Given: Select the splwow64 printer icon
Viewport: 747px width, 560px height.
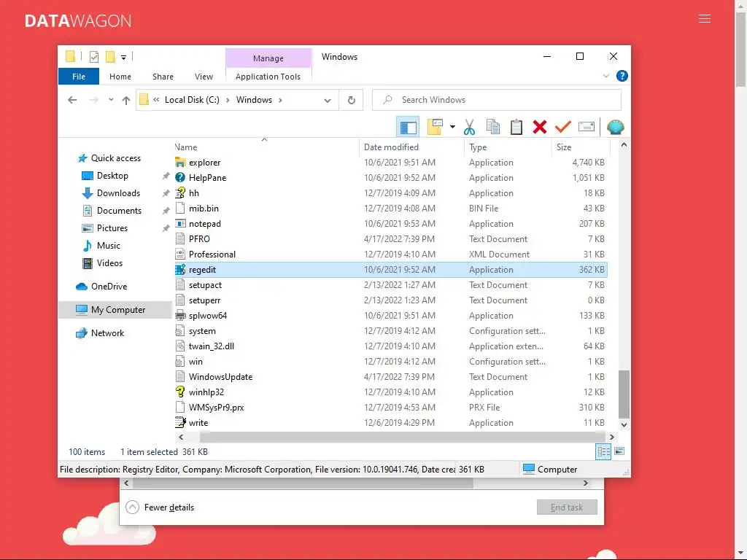Looking at the screenshot, I should pyautogui.click(x=180, y=316).
